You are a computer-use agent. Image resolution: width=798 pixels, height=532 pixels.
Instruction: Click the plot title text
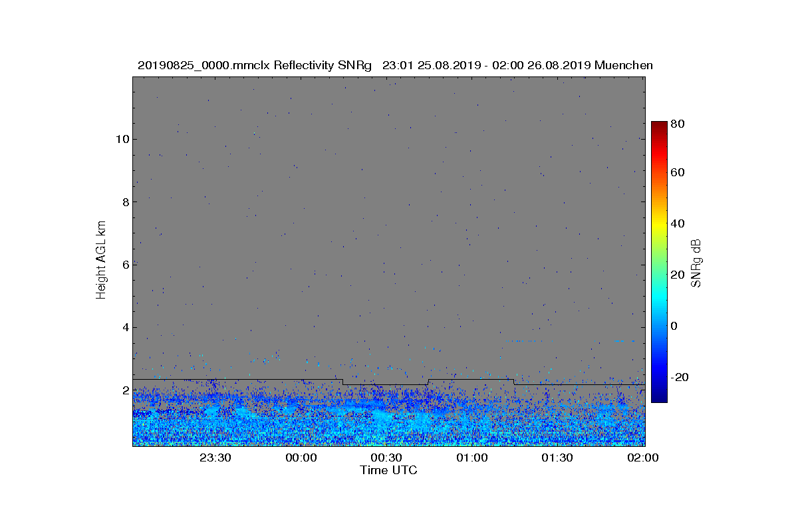point(395,65)
